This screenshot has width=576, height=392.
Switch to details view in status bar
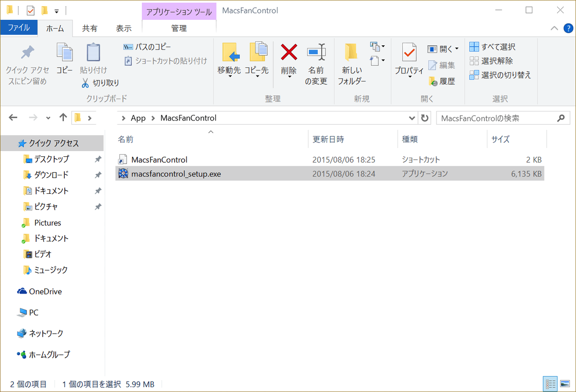tap(551, 384)
